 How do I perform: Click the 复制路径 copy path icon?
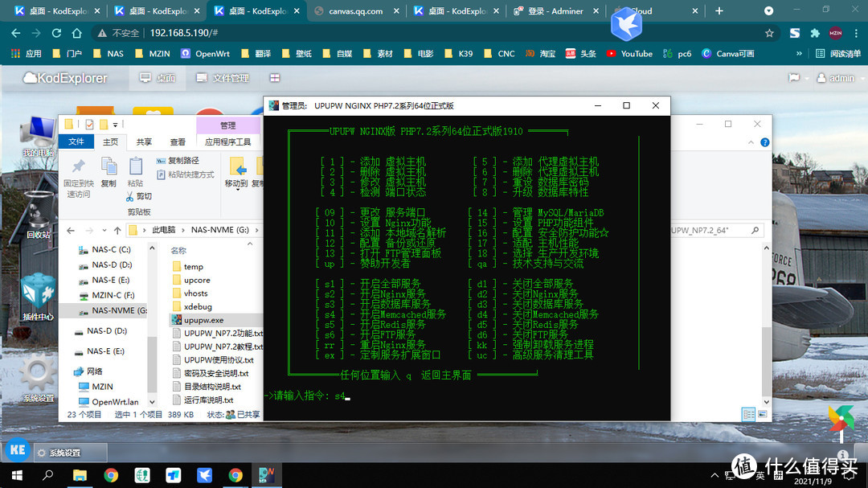[x=162, y=161]
